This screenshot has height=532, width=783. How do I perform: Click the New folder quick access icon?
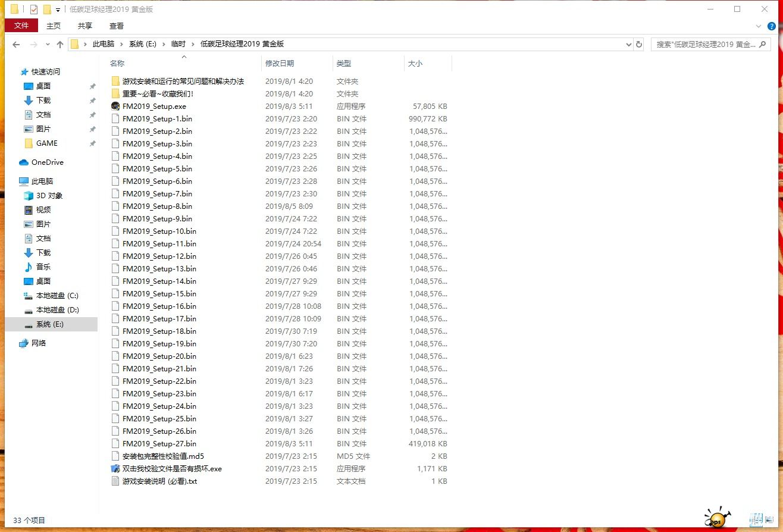point(47,9)
